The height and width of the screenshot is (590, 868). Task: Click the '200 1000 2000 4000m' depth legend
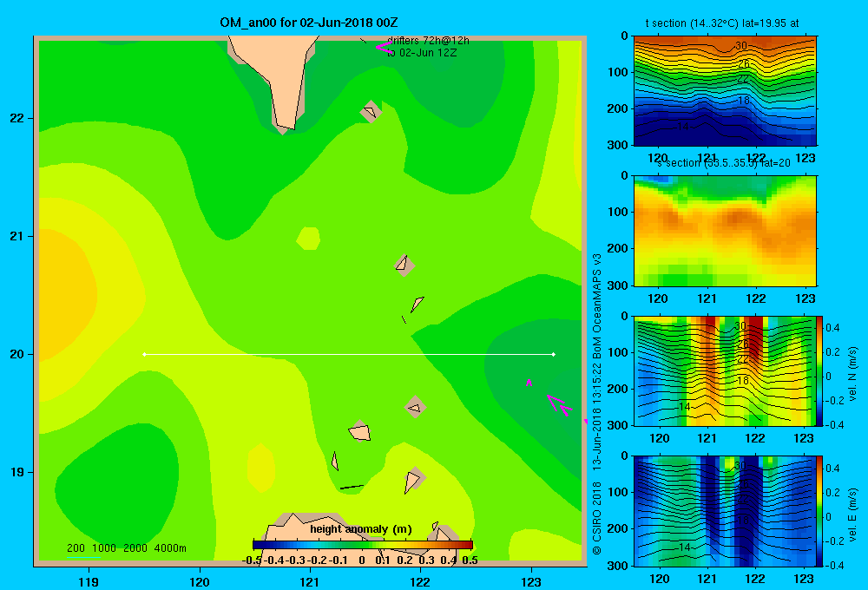[x=126, y=548]
